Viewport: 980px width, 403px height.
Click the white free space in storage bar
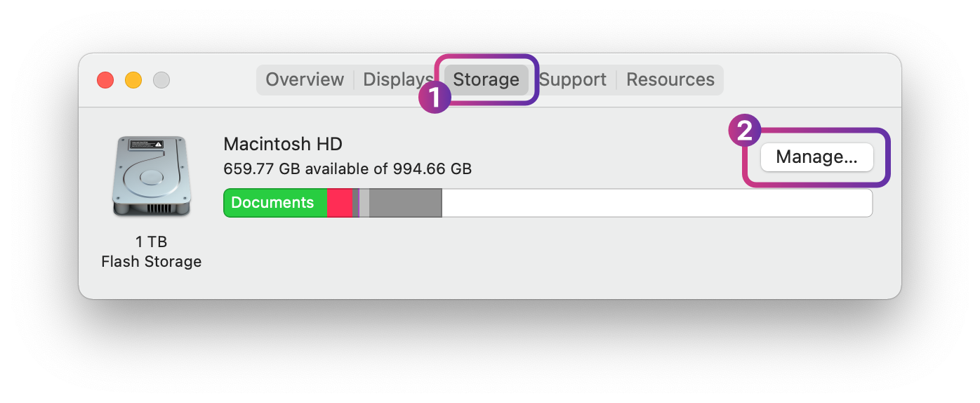(x=656, y=203)
